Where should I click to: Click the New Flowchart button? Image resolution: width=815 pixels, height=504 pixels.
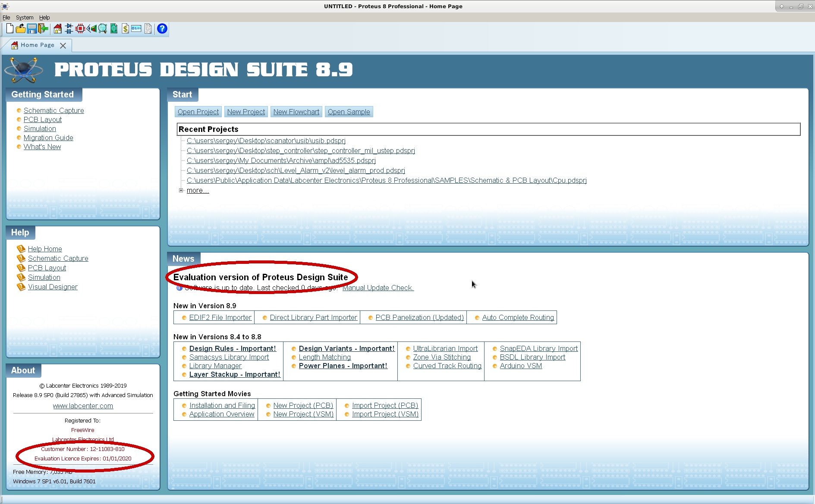(296, 112)
